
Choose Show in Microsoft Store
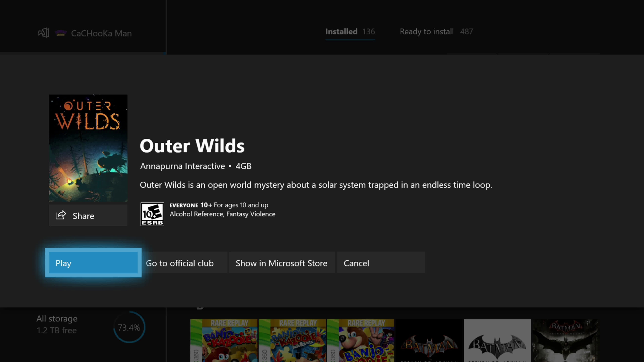[282, 263]
